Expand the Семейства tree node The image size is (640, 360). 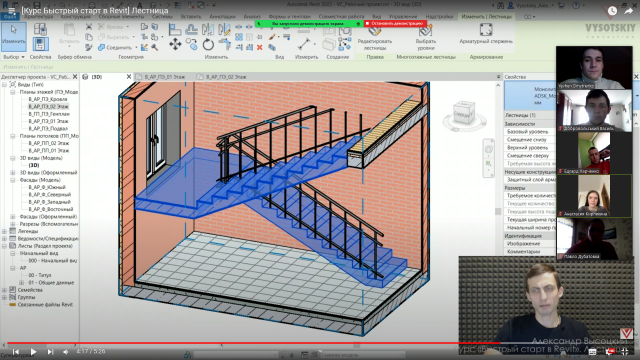pyautogui.click(x=4, y=290)
